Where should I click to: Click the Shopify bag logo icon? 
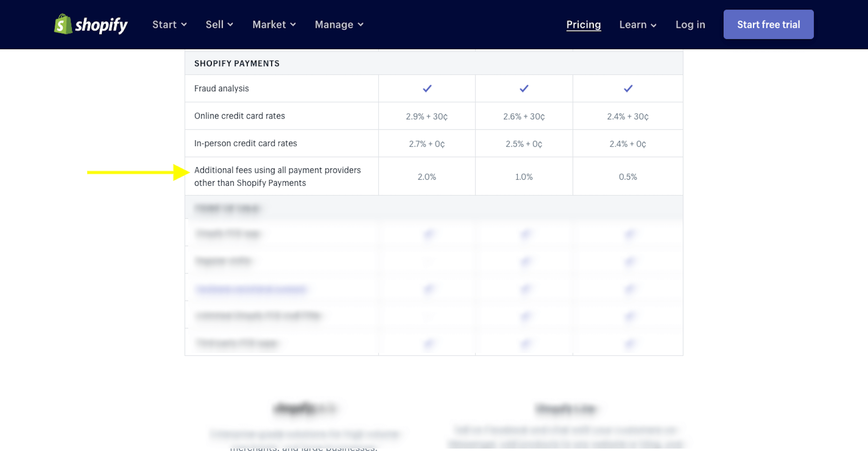(x=63, y=24)
